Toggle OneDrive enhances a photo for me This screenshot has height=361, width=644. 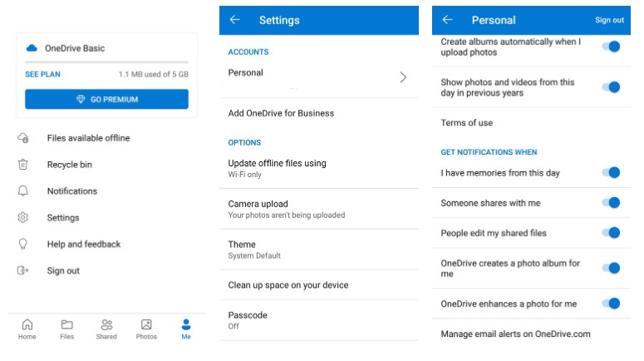pos(611,304)
